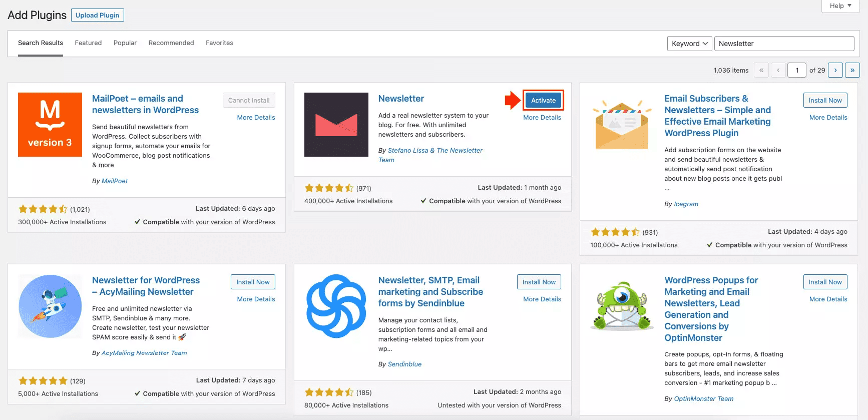Click the Newsletter plugin star rating

329,188
